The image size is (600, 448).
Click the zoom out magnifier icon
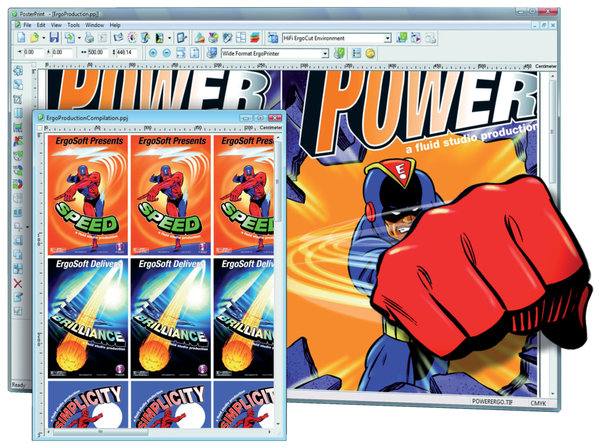tap(166, 53)
